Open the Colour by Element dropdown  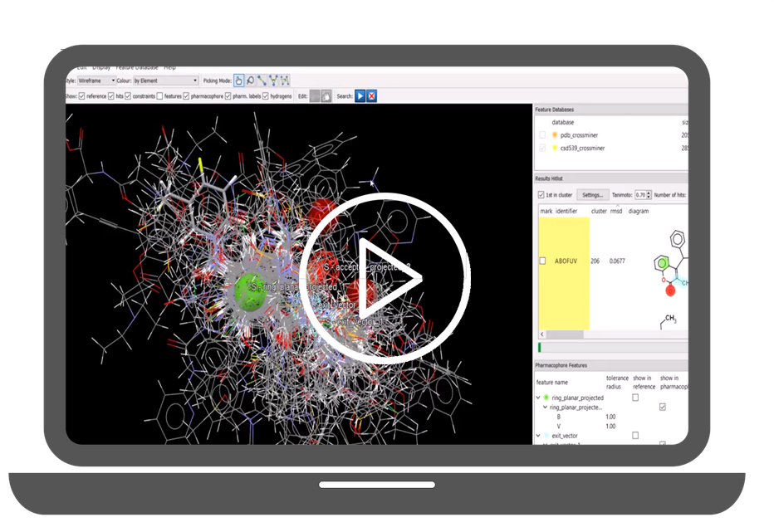(x=165, y=81)
